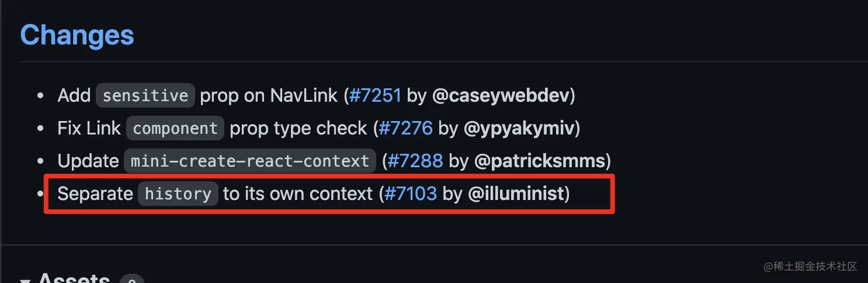Open pull request #7288
868x283 pixels.
(x=415, y=161)
